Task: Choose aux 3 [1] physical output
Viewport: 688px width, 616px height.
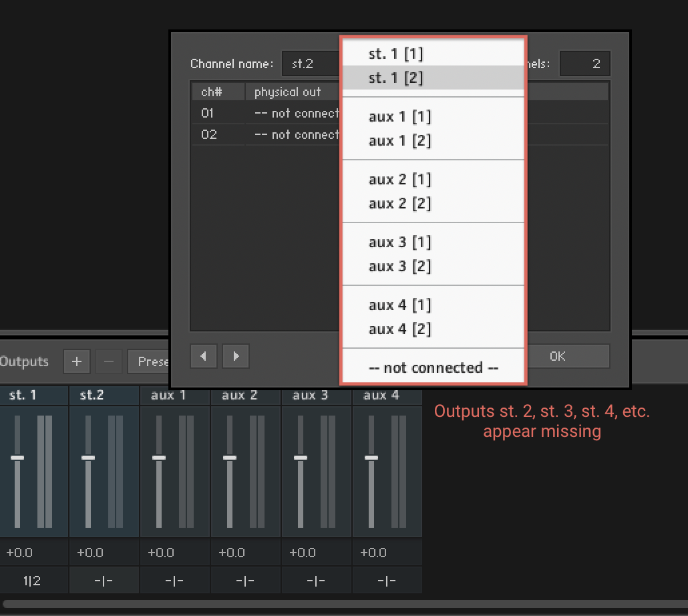Action: (399, 242)
